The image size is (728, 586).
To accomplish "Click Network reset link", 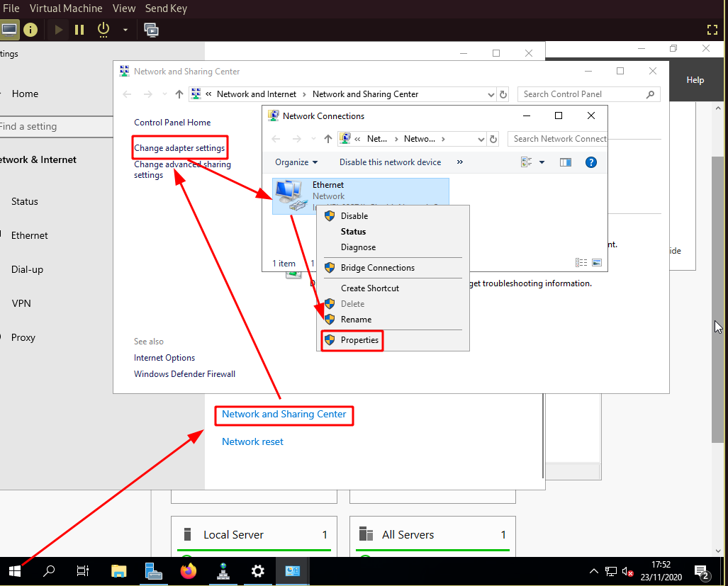I will click(252, 441).
